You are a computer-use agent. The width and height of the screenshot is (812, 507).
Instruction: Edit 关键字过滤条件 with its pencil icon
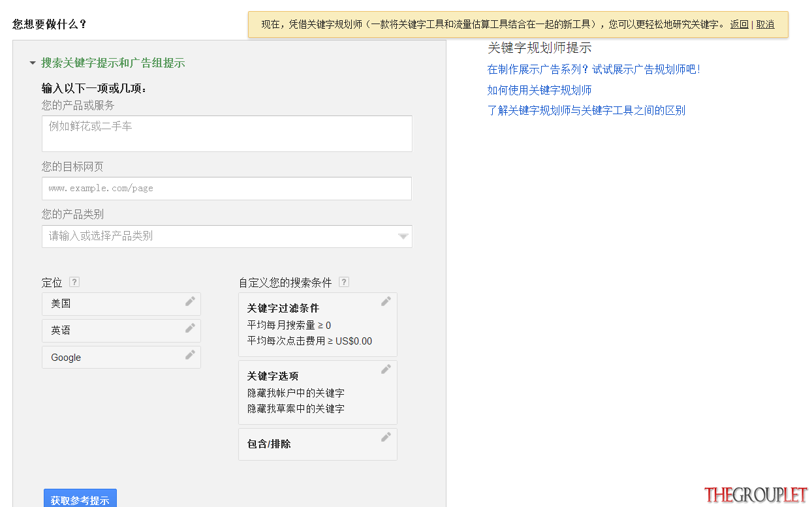[x=386, y=301]
